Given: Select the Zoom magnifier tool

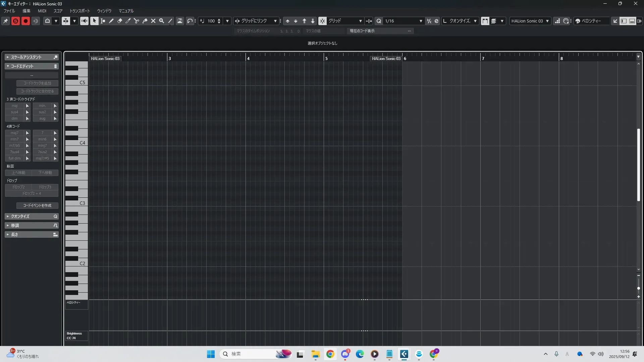Looking at the screenshot, I should tap(161, 21).
